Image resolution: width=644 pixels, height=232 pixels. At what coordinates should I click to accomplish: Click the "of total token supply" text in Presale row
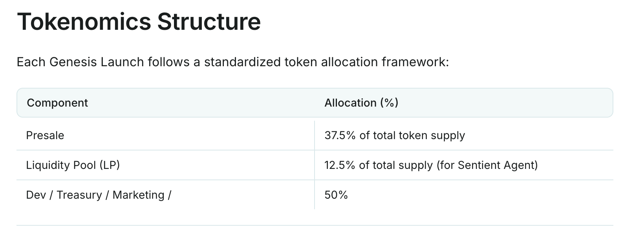click(412, 136)
